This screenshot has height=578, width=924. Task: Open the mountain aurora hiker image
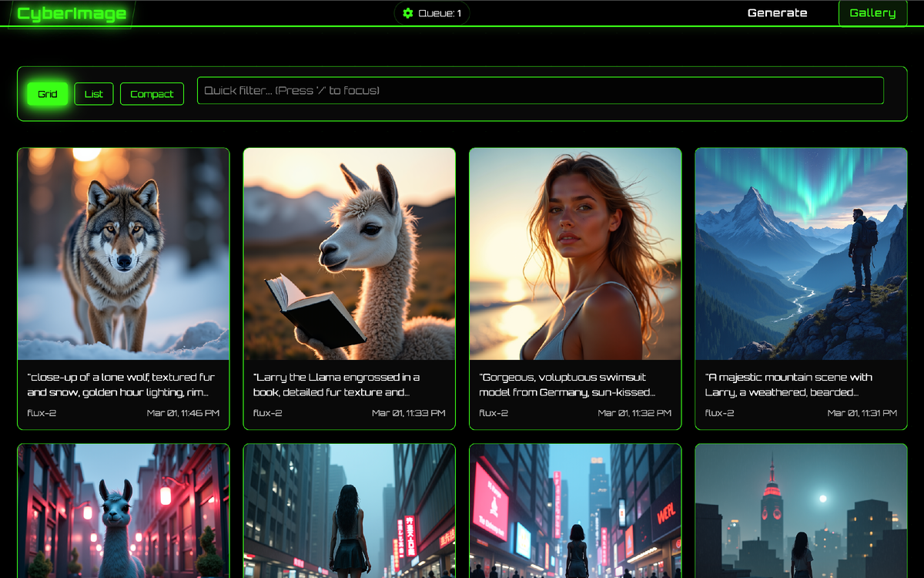pyautogui.click(x=801, y=254)
